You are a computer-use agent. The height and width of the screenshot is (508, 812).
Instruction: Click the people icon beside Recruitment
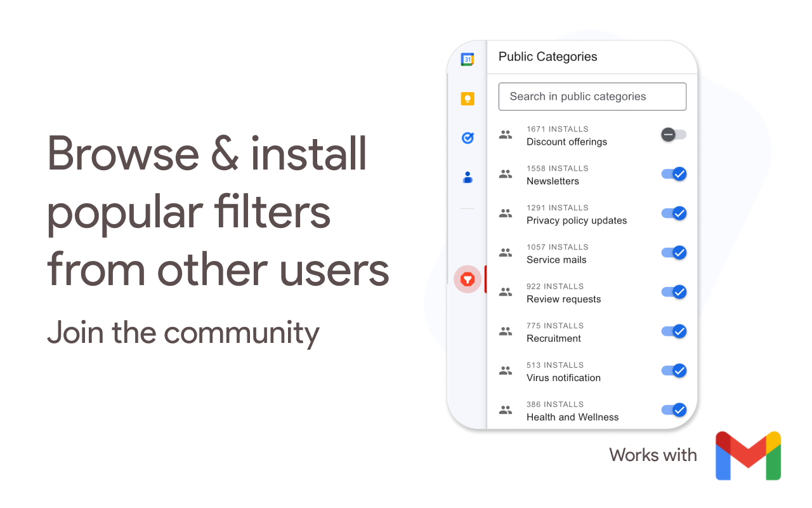pos(506,331)
